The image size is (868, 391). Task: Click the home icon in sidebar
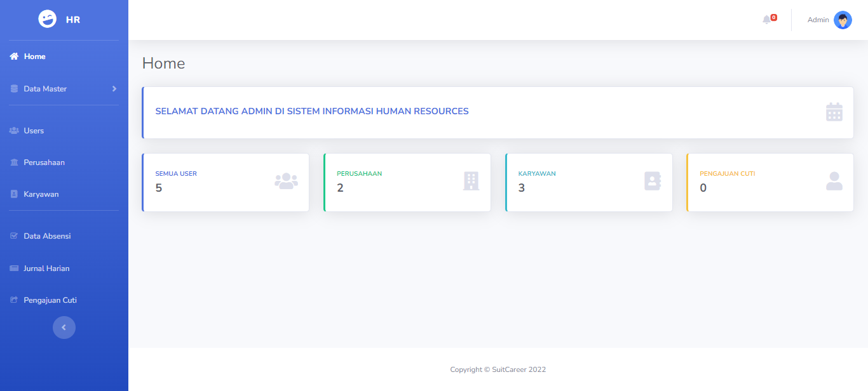coord(14,56)
